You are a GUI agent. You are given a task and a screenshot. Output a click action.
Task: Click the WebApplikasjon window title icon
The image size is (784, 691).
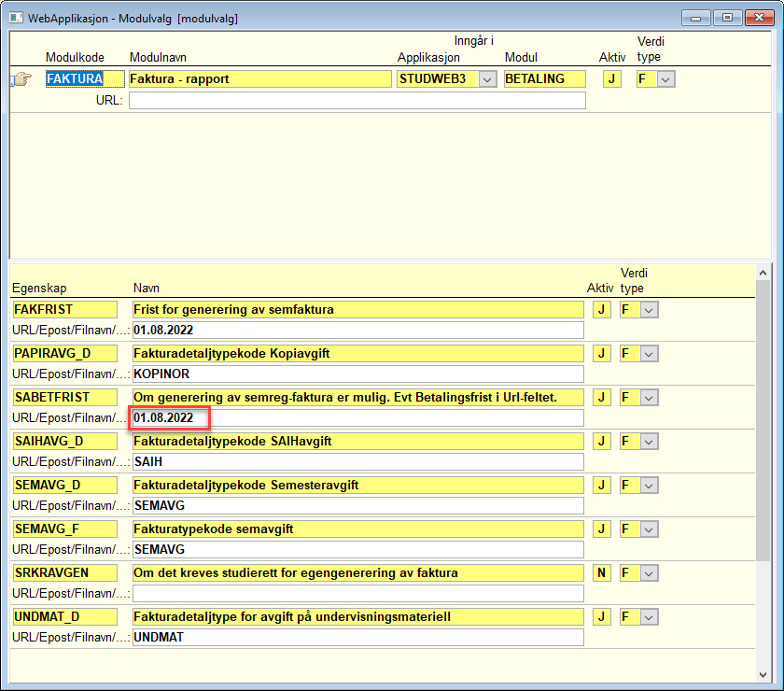pyautogui.click(x=16, y=18)
